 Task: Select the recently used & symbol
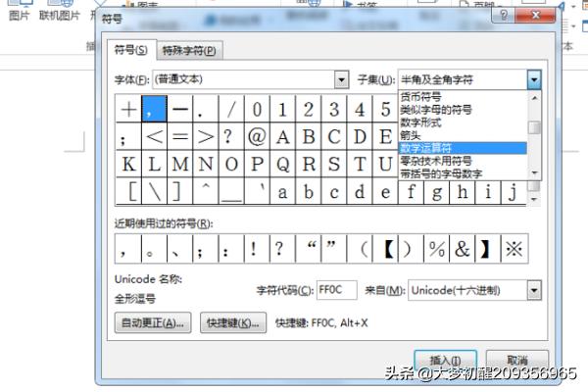pos(463,249)
